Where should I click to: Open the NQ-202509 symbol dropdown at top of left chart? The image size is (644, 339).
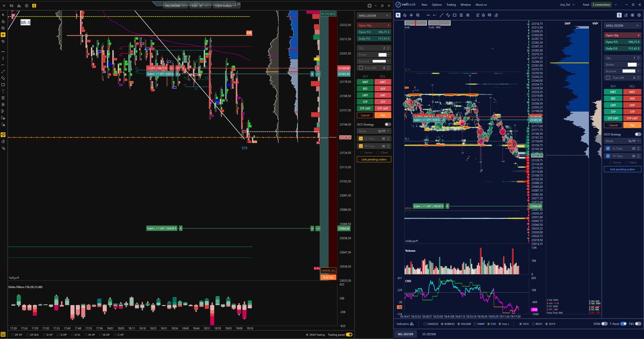tap(175, 6)
